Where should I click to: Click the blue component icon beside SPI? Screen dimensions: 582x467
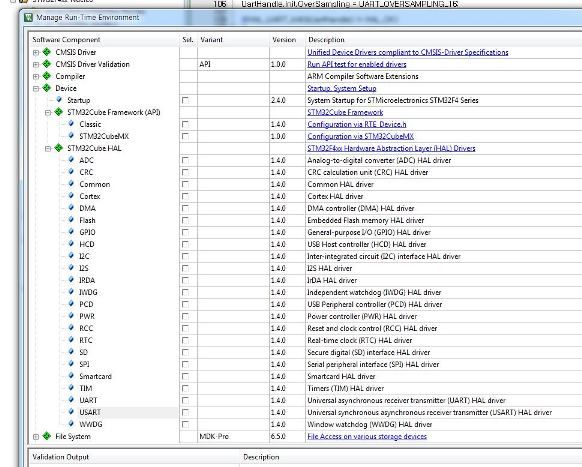click(71, 364)
